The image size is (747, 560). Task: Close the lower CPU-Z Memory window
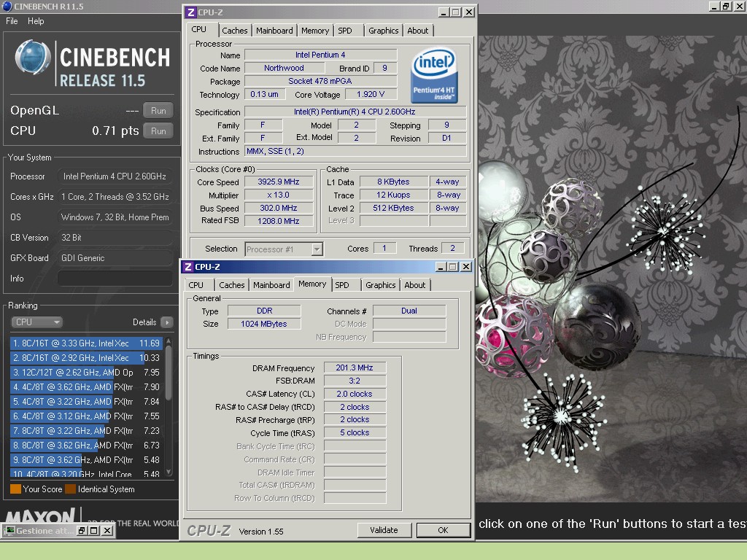pyautogui.click(x=466, y=267)
